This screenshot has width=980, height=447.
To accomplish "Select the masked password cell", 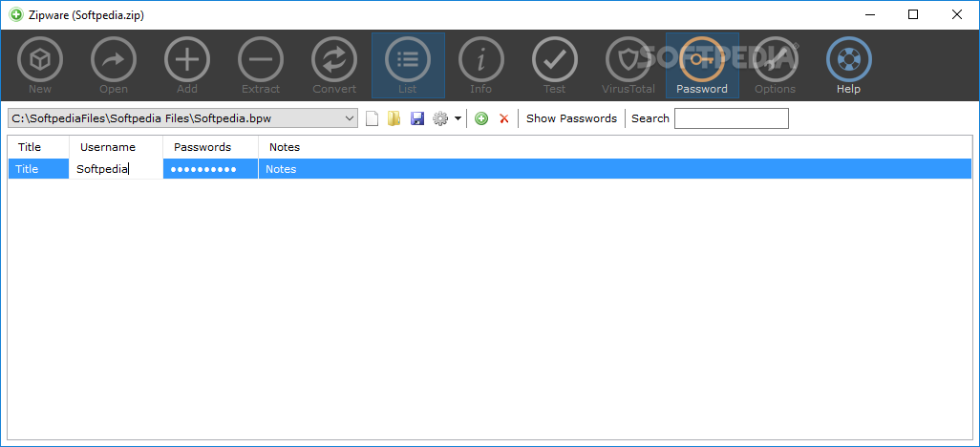I will click(211, 169).
